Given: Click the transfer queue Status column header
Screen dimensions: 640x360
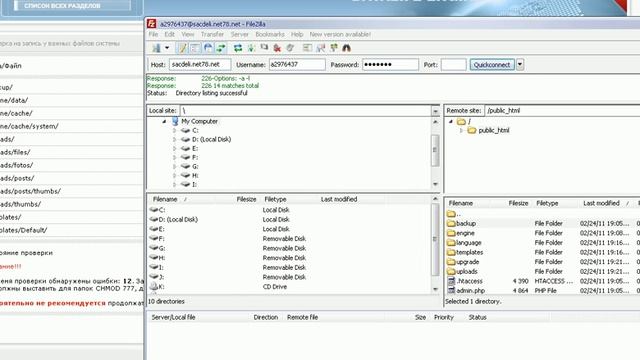Looking at the screenshot, I should (477, 318).
